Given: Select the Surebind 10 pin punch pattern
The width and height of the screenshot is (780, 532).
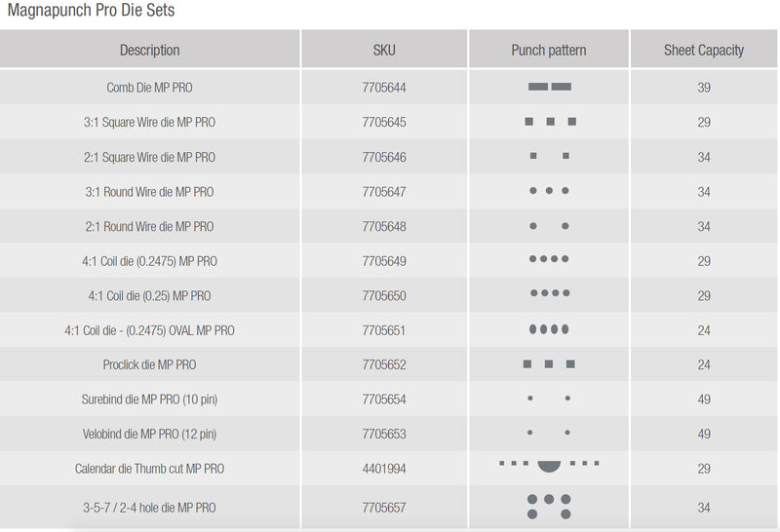Looking at the screenshot, I should [x=549, y=399].
